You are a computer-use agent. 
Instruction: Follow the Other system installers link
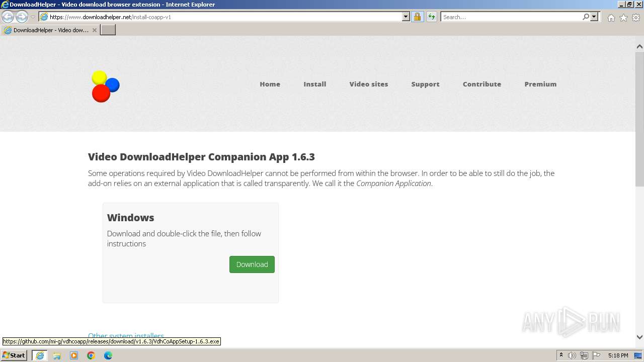tap(126, 335)
